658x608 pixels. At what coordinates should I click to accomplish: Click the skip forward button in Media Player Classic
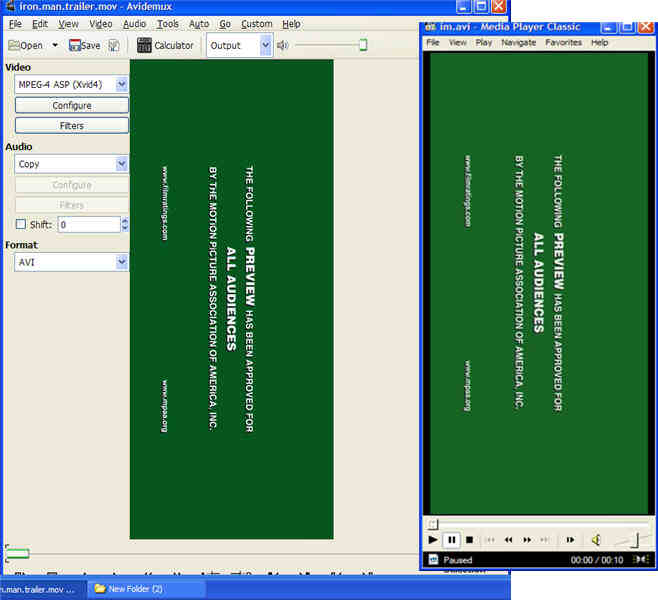pos(545,540)
